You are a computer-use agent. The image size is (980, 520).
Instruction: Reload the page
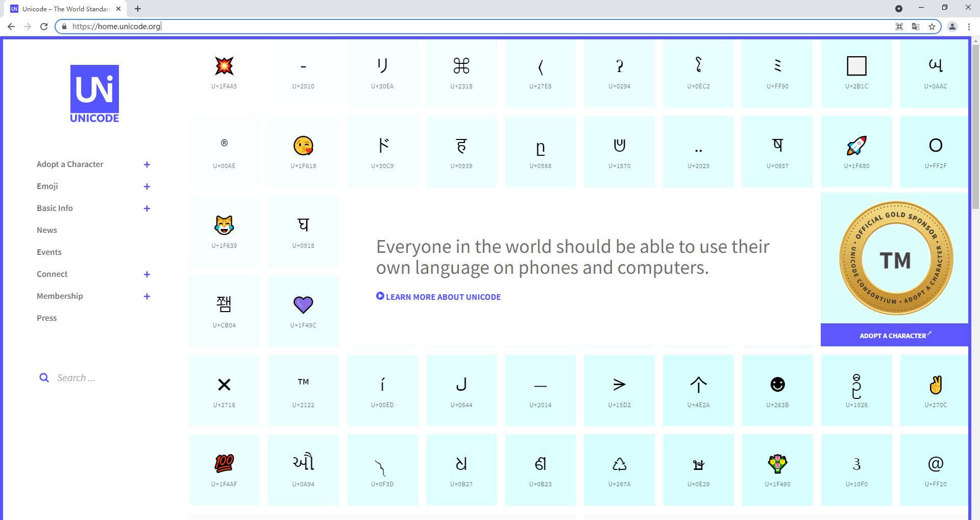point(44,27)
